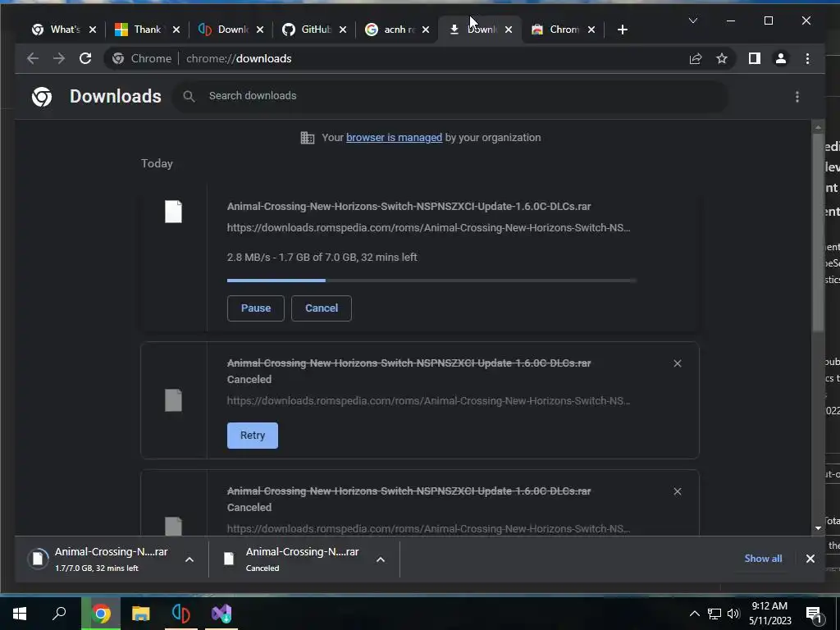Viewport: 840px width, 630px height.
Task: Open the network status tray icon
Action: point(714,614)
